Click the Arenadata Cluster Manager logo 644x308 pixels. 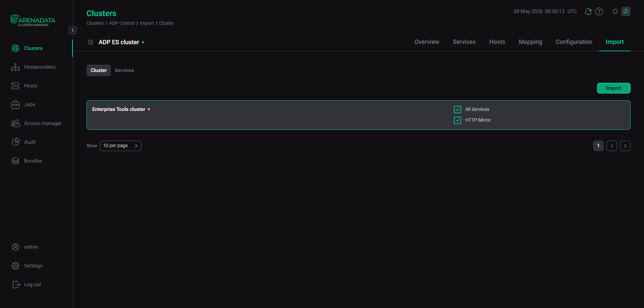(33, 20)
